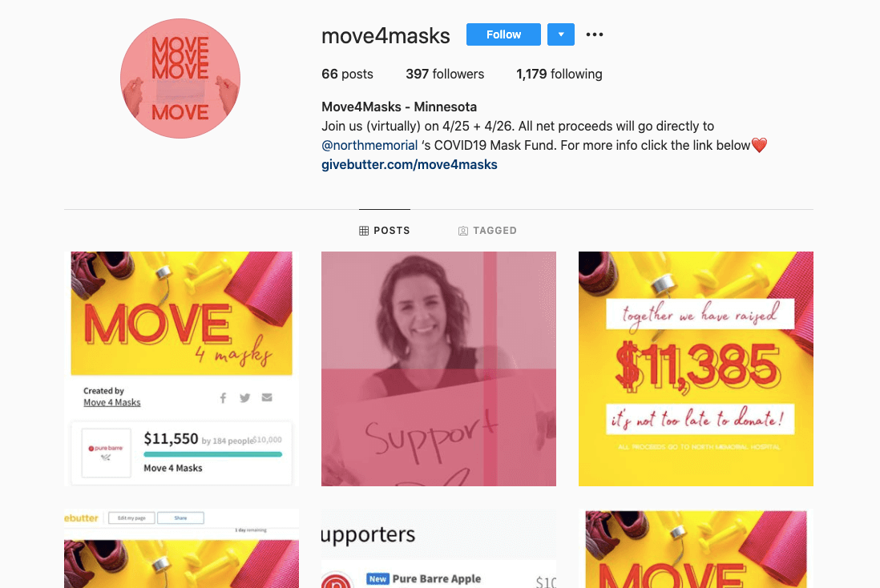880x588 pixels.
Task: Open the $11,385 raised post thumbnail
Action: [x=696, y=369]
